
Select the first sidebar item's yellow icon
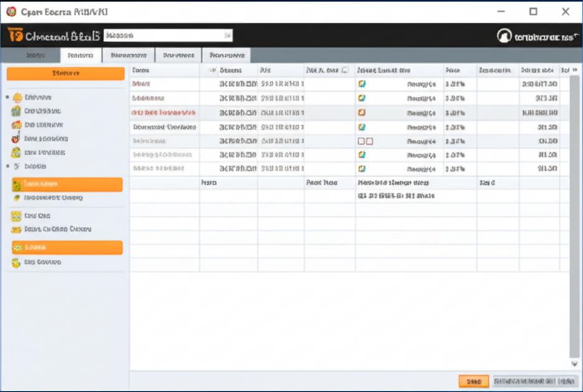[x=17, y=98]
